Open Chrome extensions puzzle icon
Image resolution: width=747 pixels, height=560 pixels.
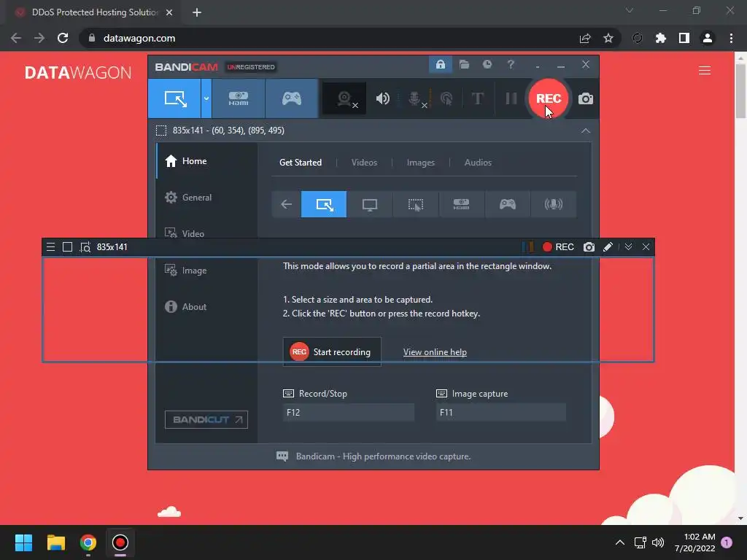660,38
